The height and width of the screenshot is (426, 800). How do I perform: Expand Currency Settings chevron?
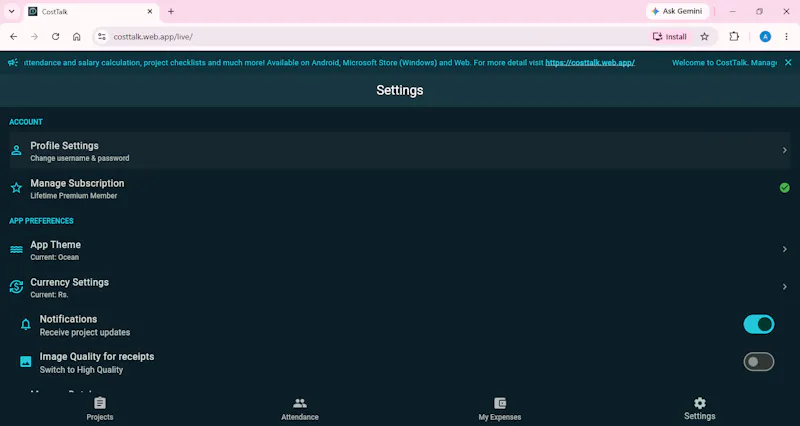785,287
